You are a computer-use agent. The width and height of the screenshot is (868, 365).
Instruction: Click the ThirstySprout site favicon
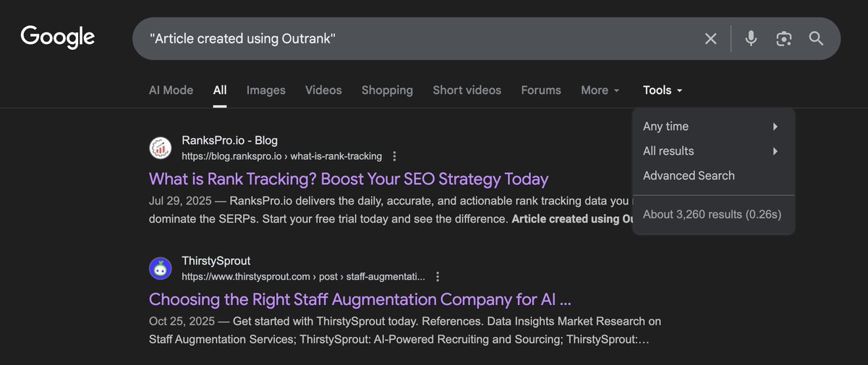pos(160,268)
